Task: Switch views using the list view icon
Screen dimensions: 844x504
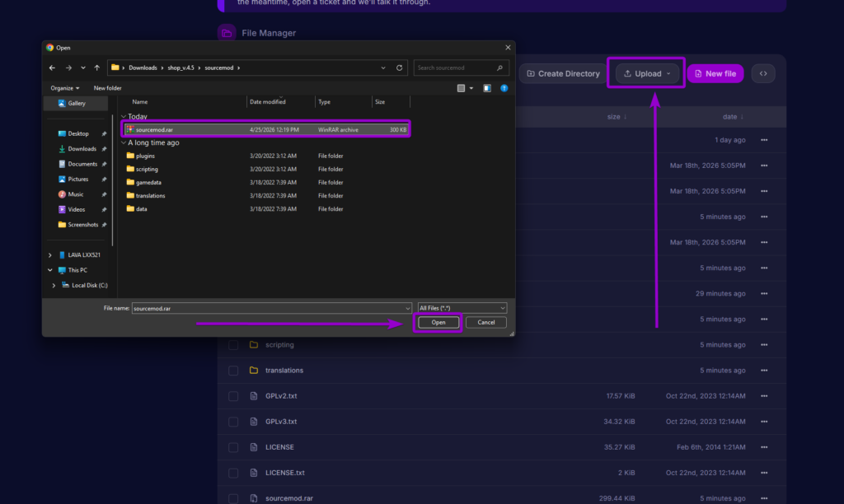Action: pyautogui.click(x=461, y=88)
